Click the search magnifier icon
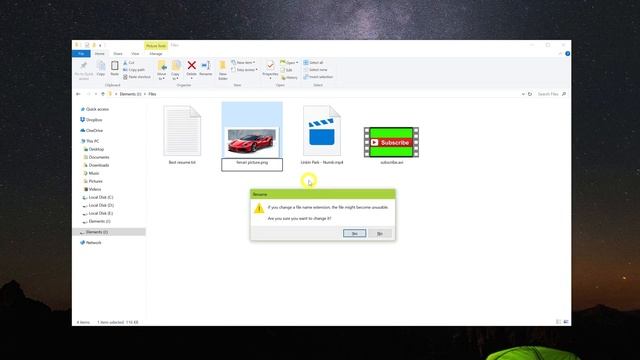Screen dimensions: 640x360 click(564, 94)
